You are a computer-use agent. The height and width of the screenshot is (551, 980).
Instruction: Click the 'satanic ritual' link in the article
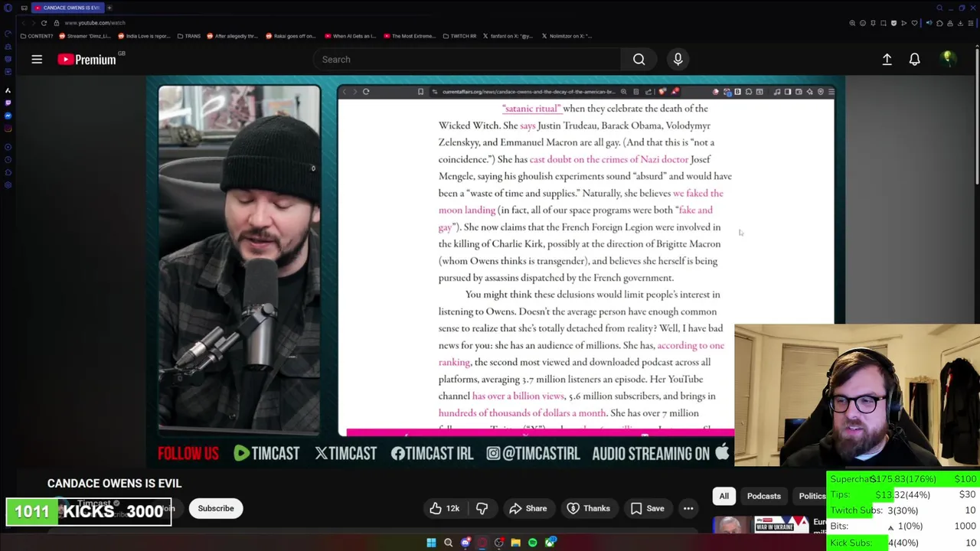click(531, 109)
